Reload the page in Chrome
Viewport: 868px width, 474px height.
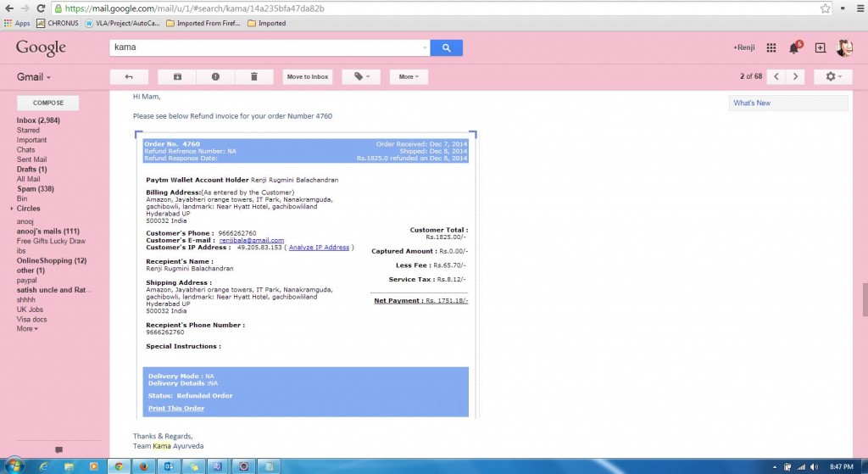[x=41, y=8]
